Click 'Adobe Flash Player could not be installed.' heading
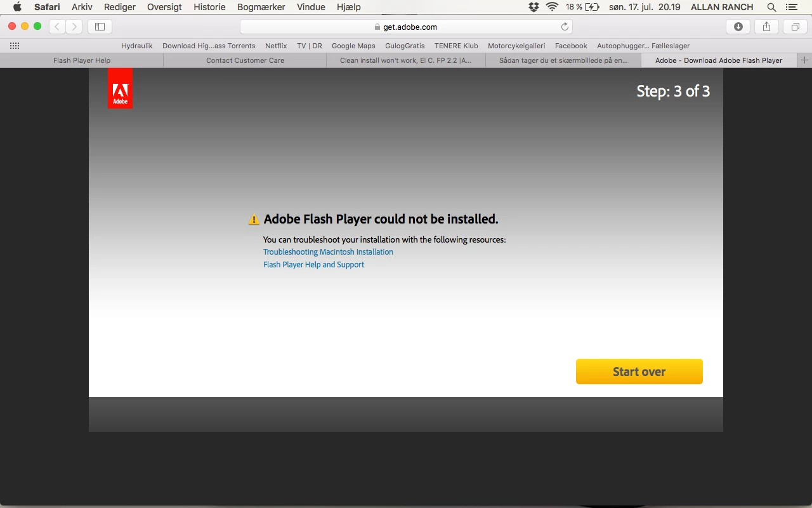The image size is (812, 508). [381, 219]
